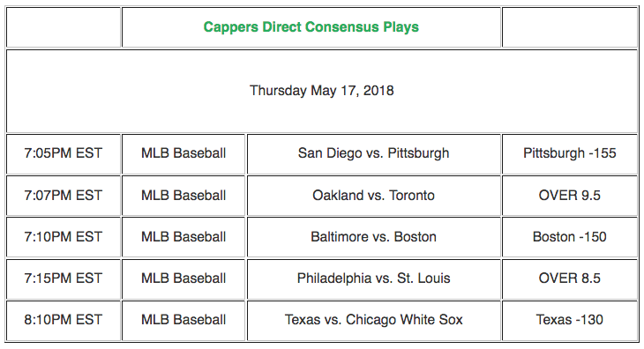Screen dimensions: 644x349
Task: Select Texas vs. Chicago White Sox matchup
Action: point(373,320)
